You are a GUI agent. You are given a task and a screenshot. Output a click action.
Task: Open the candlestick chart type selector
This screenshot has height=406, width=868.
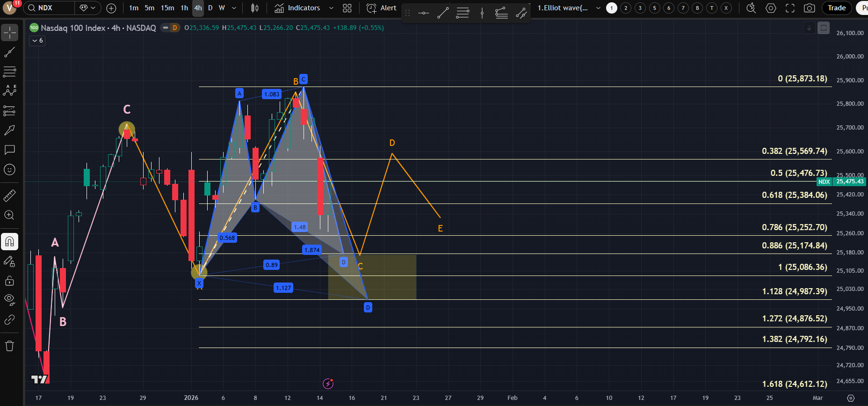[x=255, y=8]
